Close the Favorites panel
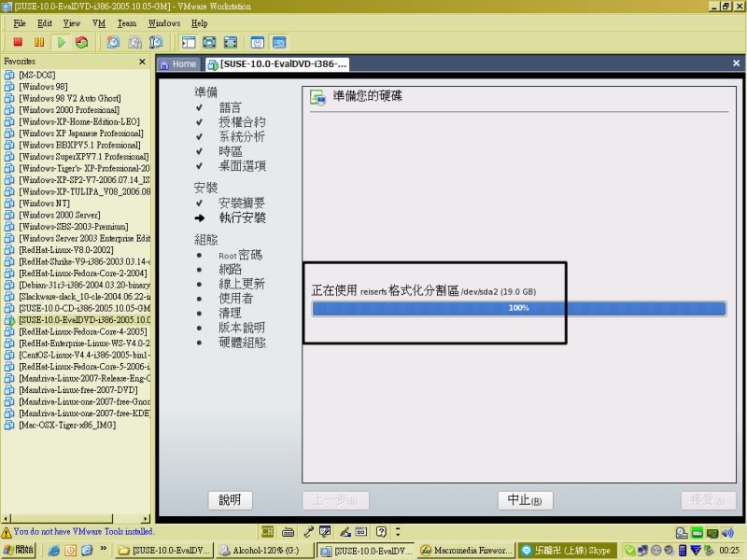Viewport: 747px width, 560px height. [142, 62]
